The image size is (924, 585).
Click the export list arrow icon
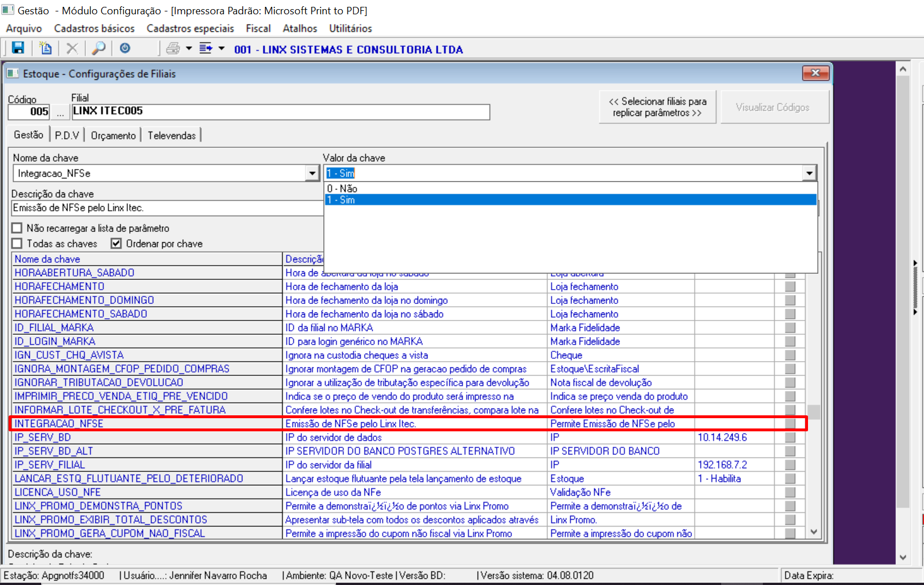click(x=206, y=49)
